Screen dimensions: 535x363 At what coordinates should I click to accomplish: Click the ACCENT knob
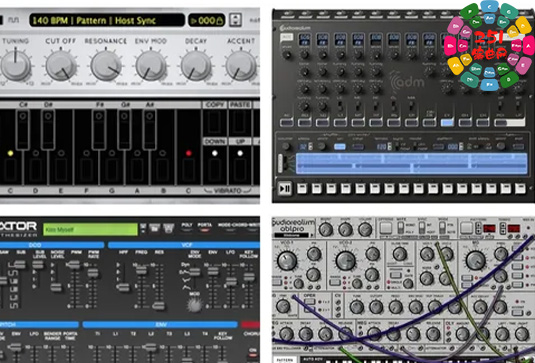click(241, 65)
